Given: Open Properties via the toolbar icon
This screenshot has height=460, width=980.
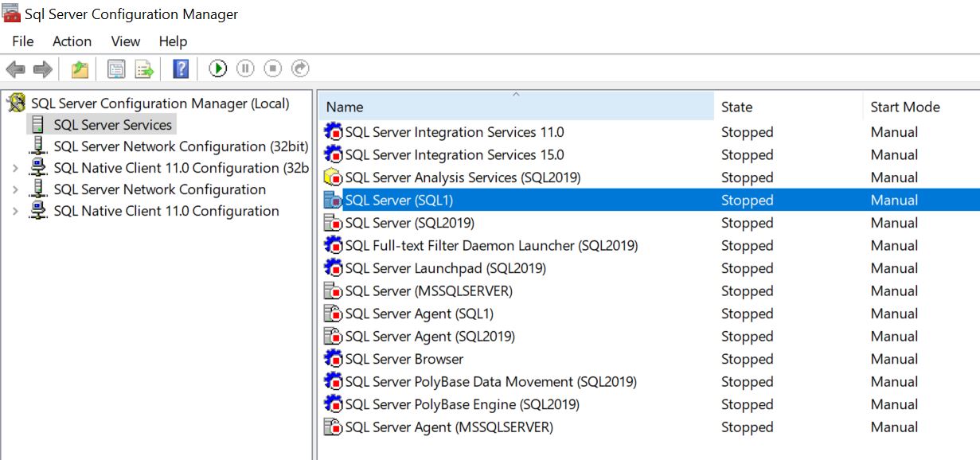Looking at the screenshot, I should 116,69.
